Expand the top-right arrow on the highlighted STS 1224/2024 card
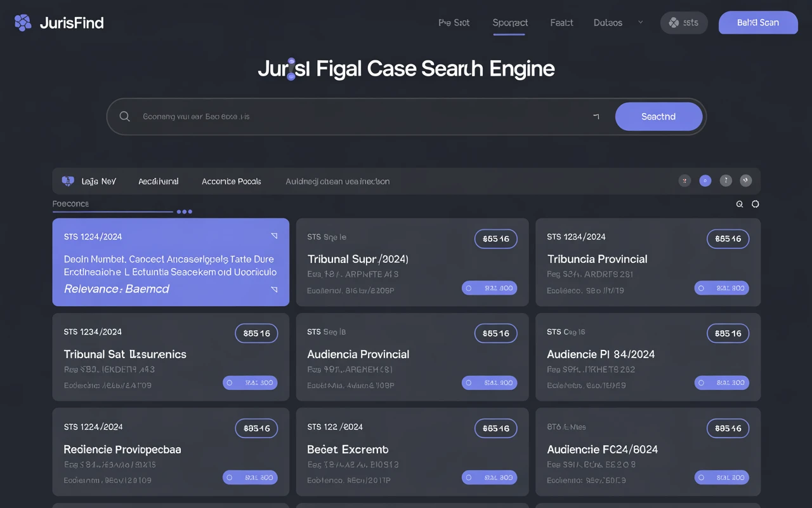The height and width of the screenshot is (508, 812). (x=274, y=236)
